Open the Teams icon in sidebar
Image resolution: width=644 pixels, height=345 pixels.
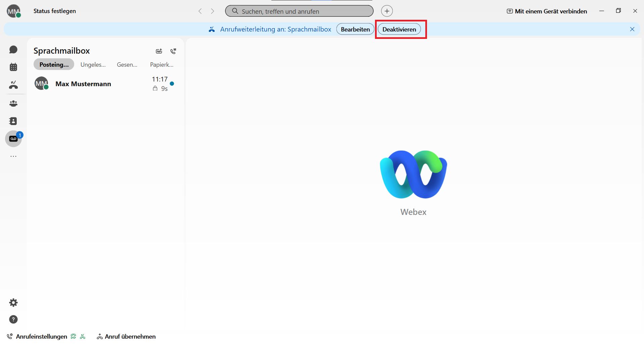click(13, 104)
